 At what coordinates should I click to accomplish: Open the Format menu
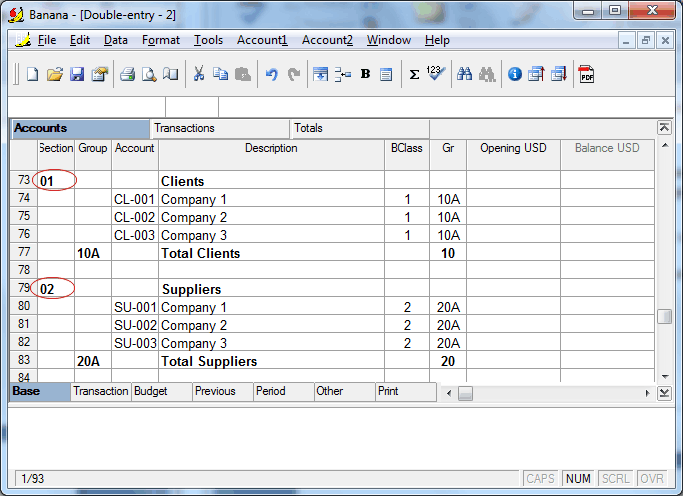[161, 40]
